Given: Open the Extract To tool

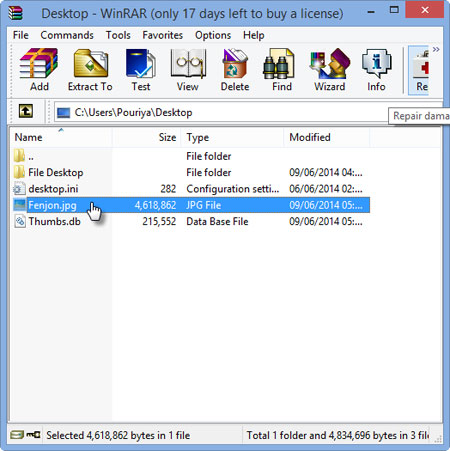Looking at the screenshot, I should point(90,70).
